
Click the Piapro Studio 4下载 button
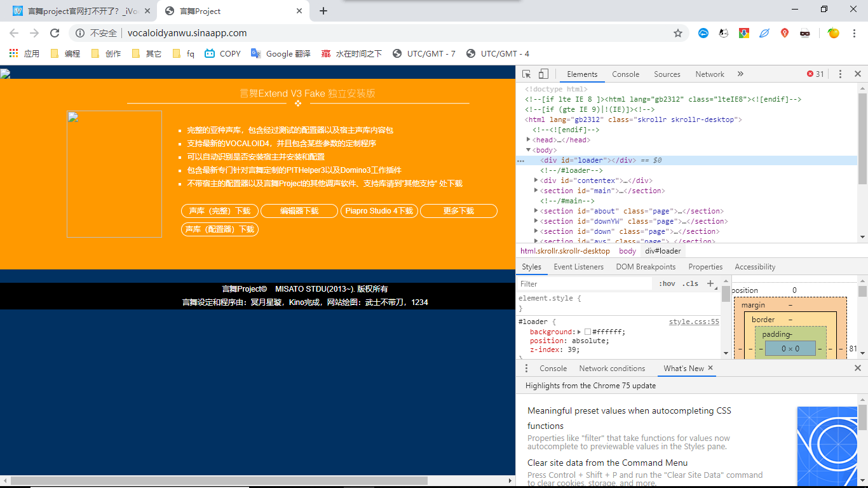(x=379, y=211)
